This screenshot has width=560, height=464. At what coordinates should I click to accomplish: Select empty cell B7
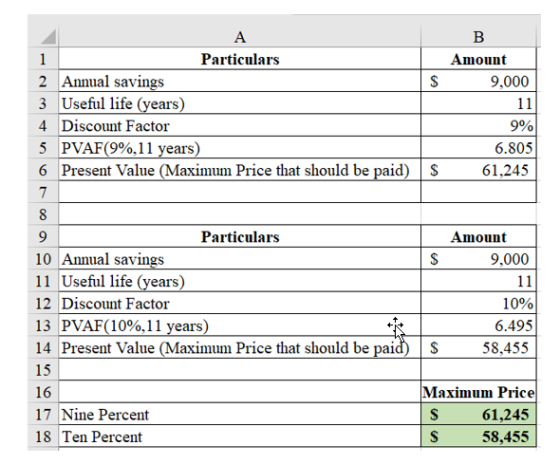(x=479, y=192)
